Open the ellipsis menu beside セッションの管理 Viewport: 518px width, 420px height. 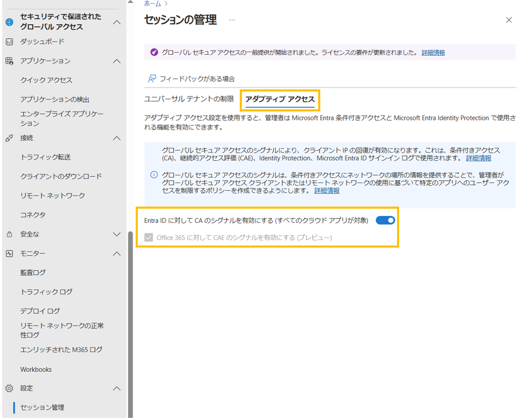pyautogui.click(x=232, y=20)
